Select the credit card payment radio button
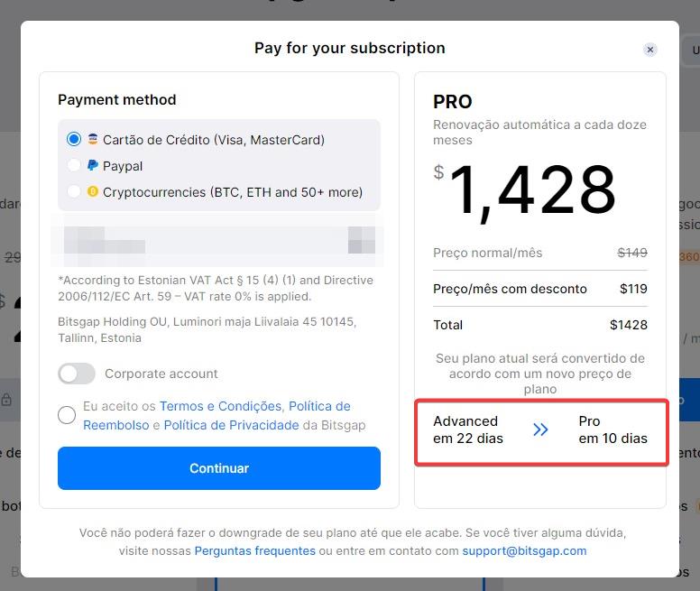 point(74,140)
